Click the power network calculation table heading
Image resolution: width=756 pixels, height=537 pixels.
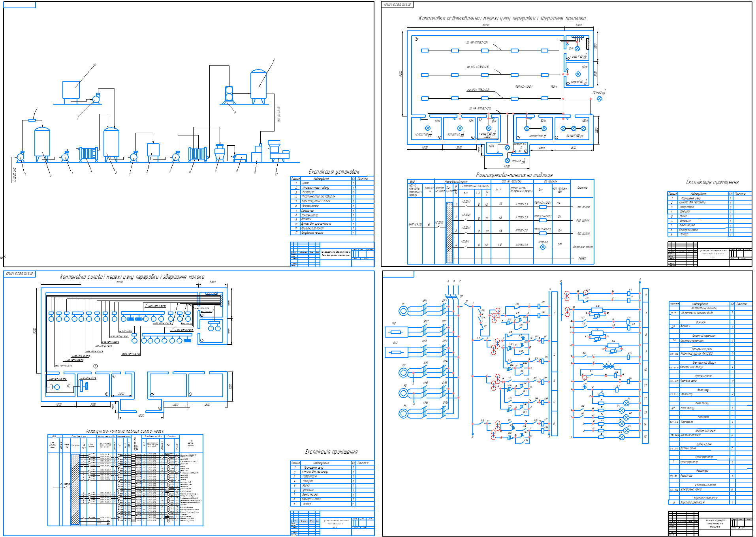point(125,431)
